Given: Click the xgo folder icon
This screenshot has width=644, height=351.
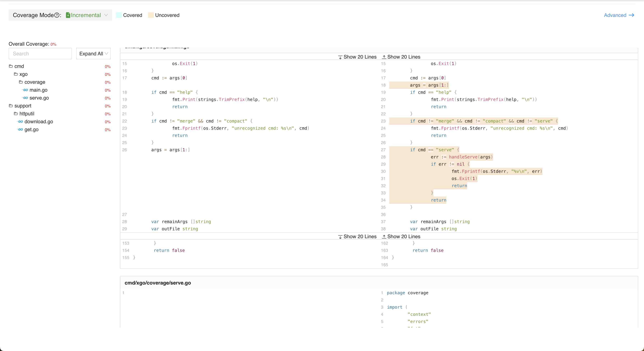Looking at the screenshot, I should 16,74.
